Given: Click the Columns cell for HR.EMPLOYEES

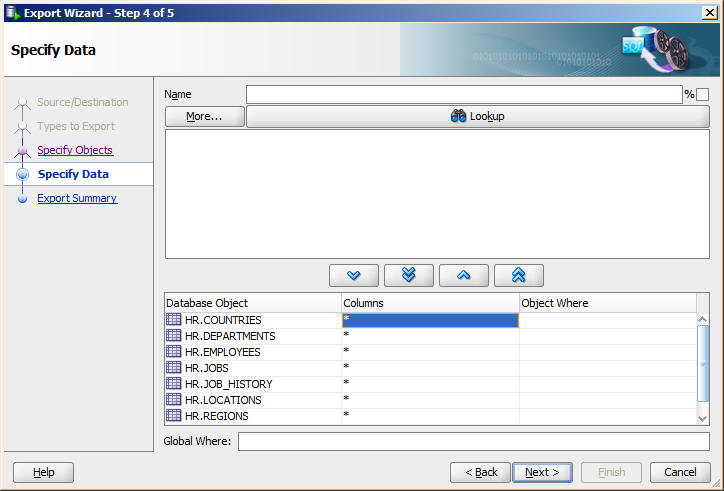Looking at the screenshot, I should pos(430,352).
